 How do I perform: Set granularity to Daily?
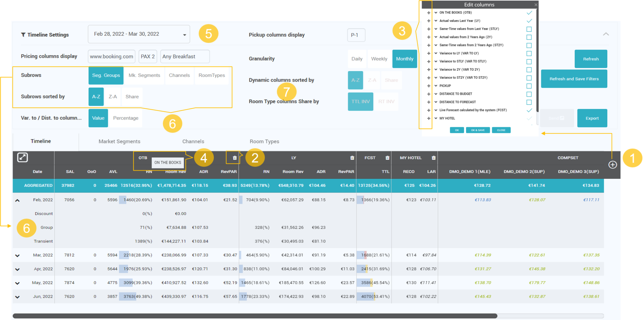click(357, 59)
